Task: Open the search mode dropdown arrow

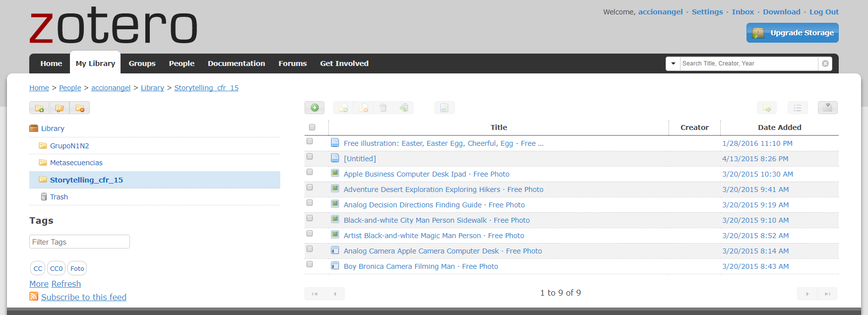Action: pos(673,63)
